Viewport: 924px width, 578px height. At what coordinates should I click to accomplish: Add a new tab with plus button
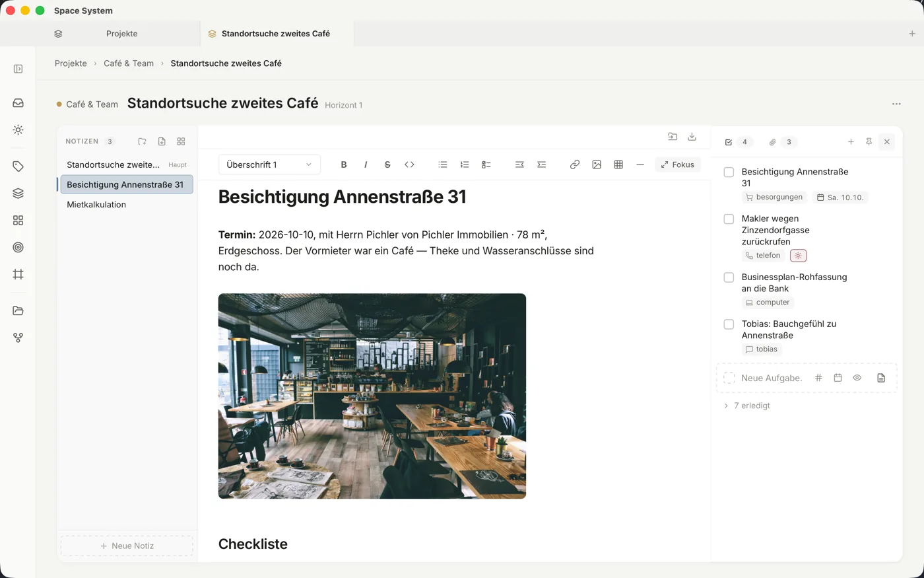[x=912, y=34]
